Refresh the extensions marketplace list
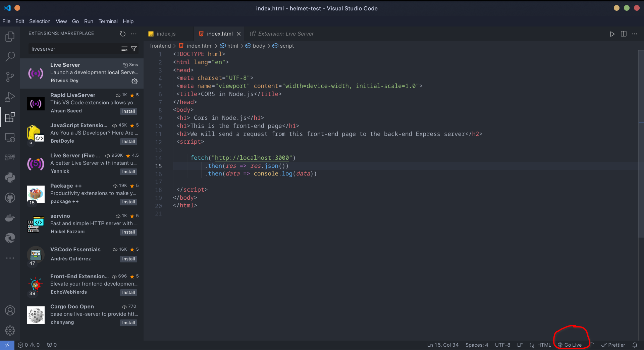Viewport: 644px width, 350px height. pyautogui.click(x=123, y=34)
